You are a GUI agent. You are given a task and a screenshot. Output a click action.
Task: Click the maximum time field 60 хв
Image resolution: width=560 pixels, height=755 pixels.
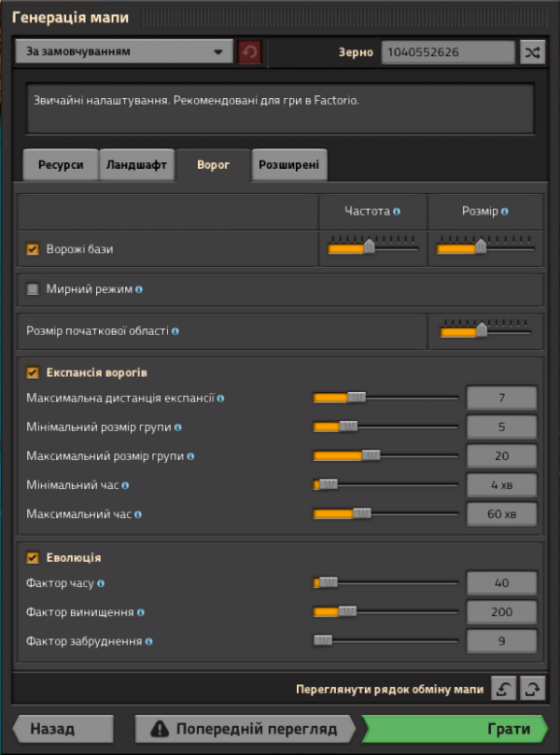coord(502,514)
